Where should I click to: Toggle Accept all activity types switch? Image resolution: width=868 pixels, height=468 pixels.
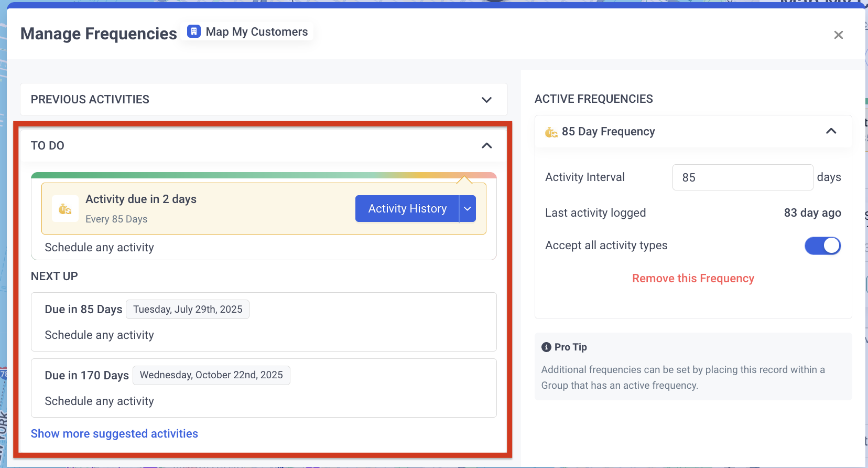pyautogui.click(x=822, y=246)
